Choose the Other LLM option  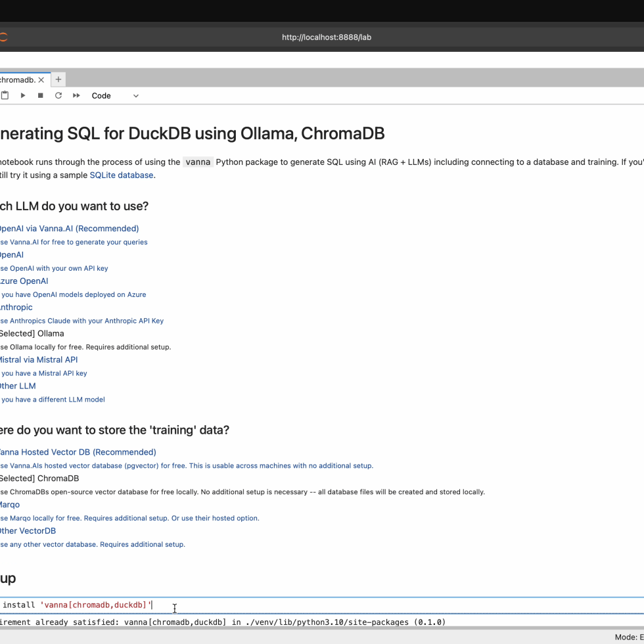click(18, 386)
